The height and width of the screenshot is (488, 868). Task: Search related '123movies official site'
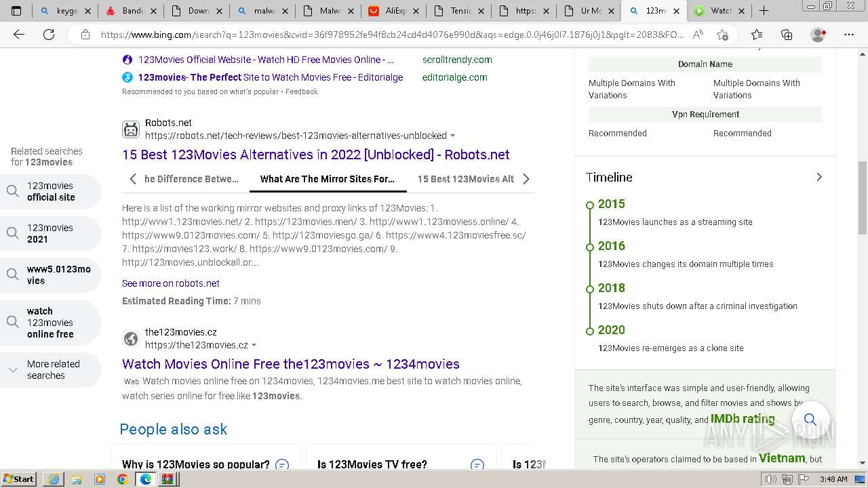(x=51, y=191)
